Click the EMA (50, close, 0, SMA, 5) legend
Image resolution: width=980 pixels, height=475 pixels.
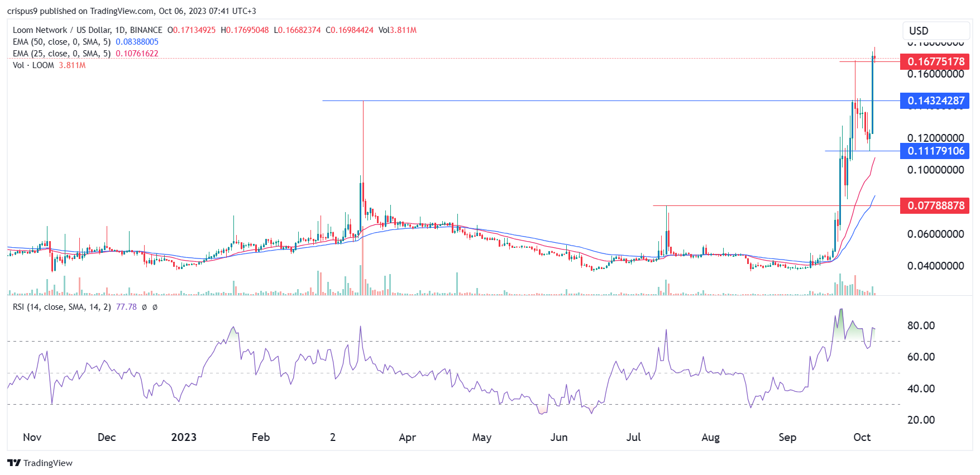click(x=61, y=42)
